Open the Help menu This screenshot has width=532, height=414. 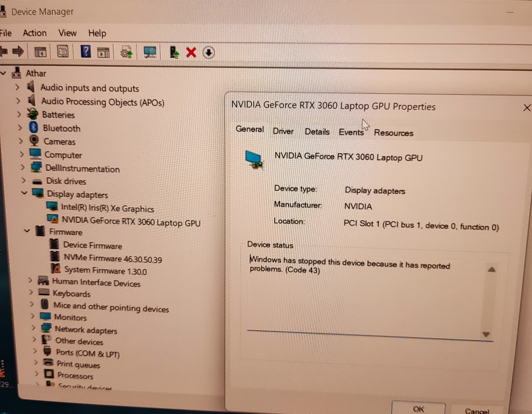coord(97,33)
